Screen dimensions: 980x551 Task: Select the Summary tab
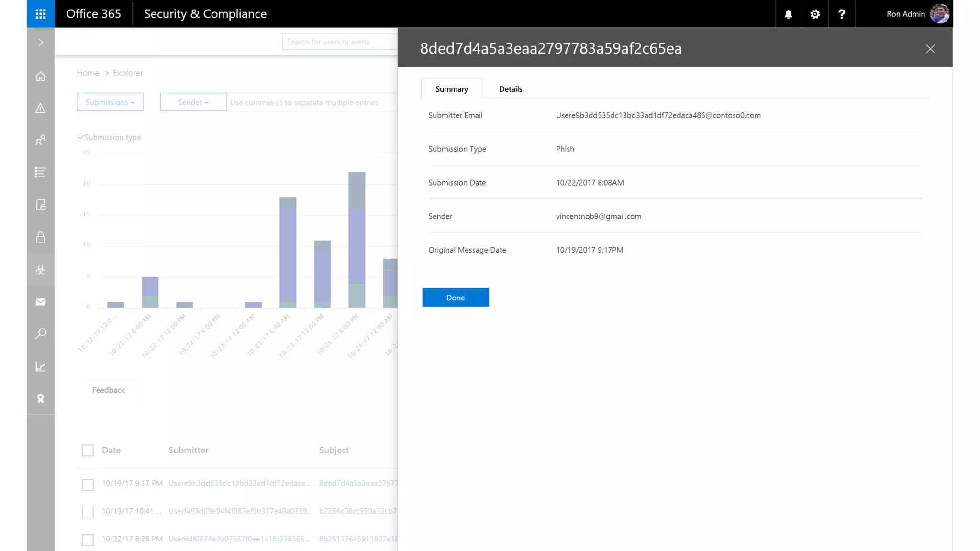coord(451,89)
